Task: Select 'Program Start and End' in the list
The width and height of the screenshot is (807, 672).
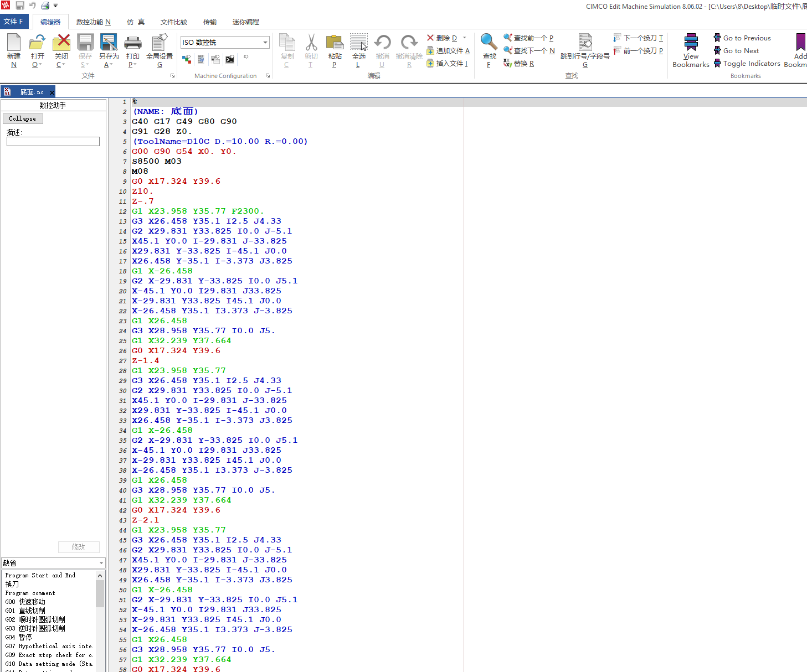Action: pos(40,575)
